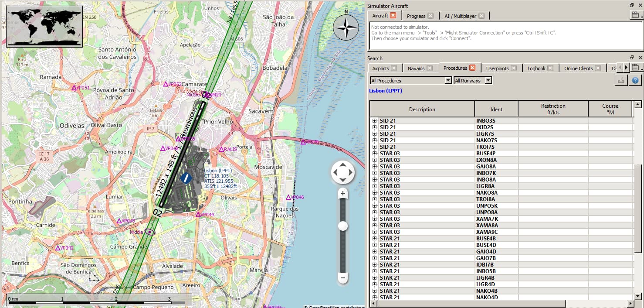Click the float window icon of Search panel
Image resolution: width=644 pixels, height=308 pixels.
pyautogui.click(x=631, y=57)
